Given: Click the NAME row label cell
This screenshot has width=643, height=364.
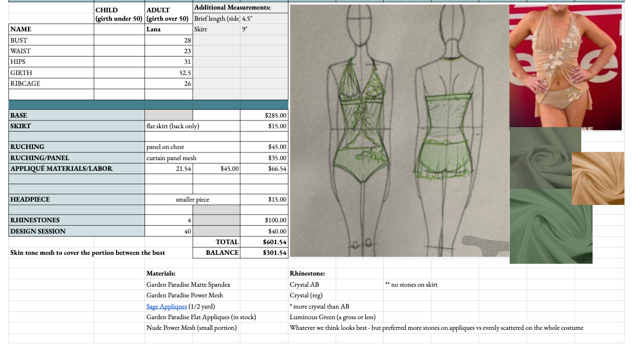Looking at the screenshot, I should [52, 29].
